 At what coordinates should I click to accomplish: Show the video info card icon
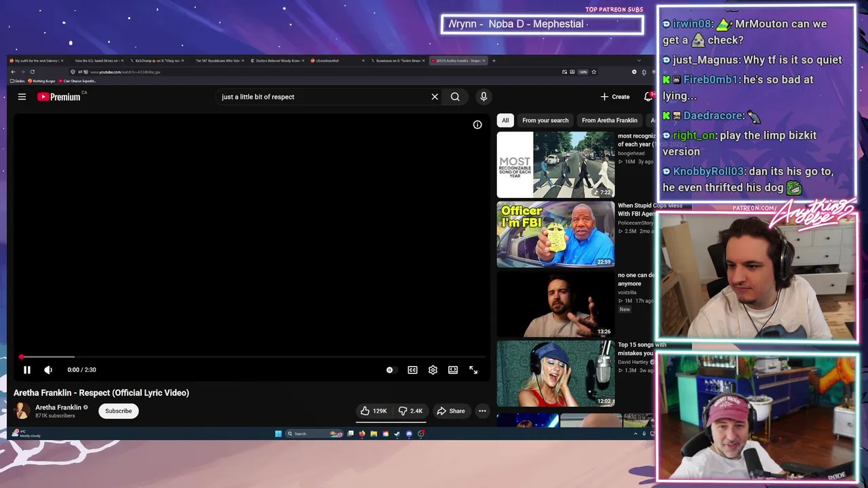[477, 125]
